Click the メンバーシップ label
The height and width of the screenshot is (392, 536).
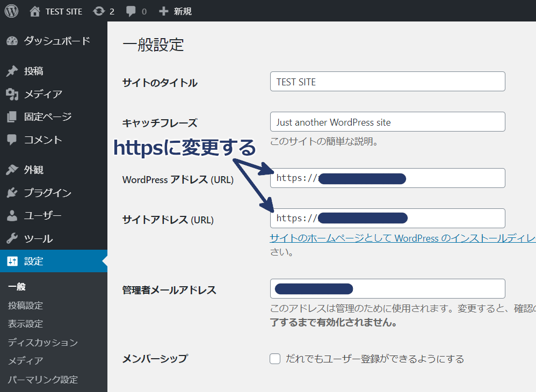pos(155,359)
